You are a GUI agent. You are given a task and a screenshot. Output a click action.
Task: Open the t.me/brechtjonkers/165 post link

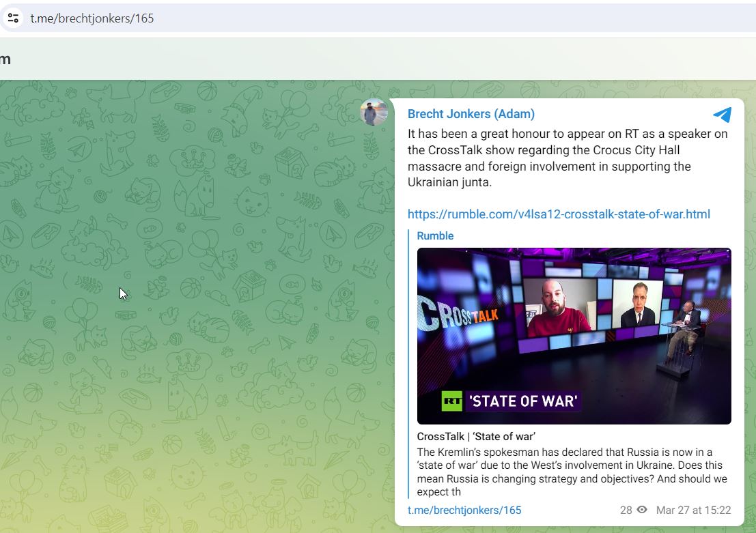(x=464, y=510)
